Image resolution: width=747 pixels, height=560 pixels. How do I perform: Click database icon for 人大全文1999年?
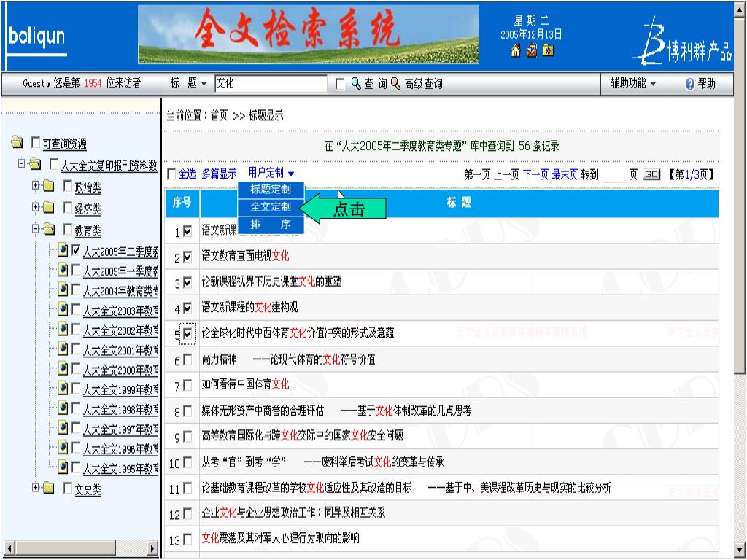(63, 388)
